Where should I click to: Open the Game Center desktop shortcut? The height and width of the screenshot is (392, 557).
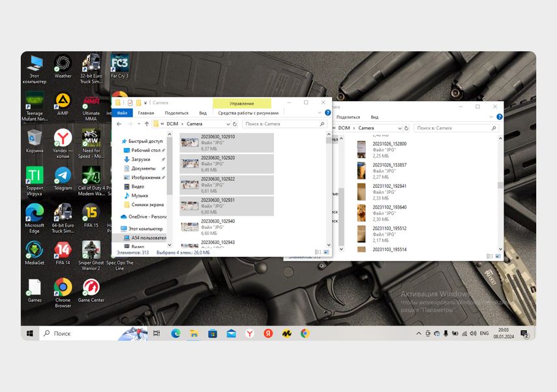pyautogui.click(x=91, y=291)
